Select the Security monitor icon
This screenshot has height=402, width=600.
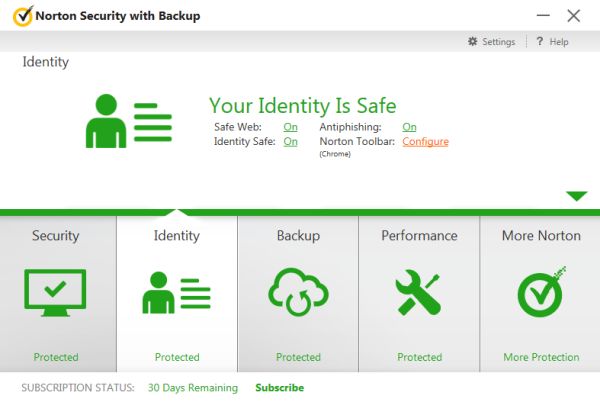(x=55, y=293)
